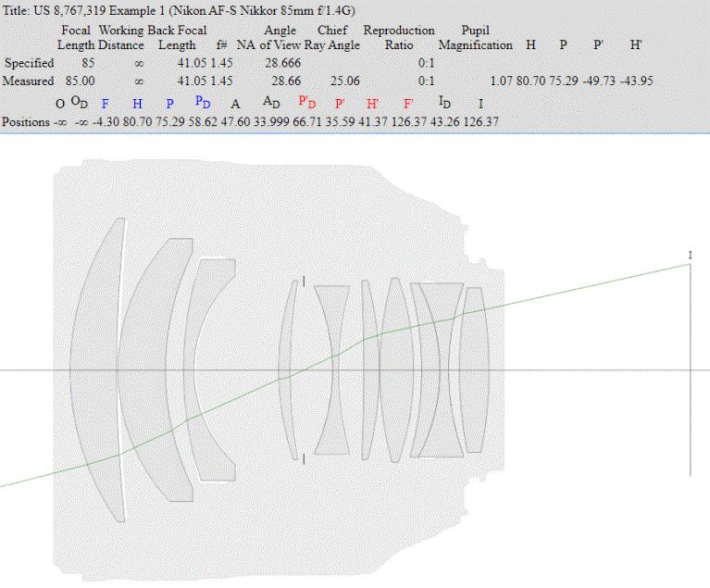Click the red F' label in Positions header
This screenshot has height=588, width=710.
[408, 105]
